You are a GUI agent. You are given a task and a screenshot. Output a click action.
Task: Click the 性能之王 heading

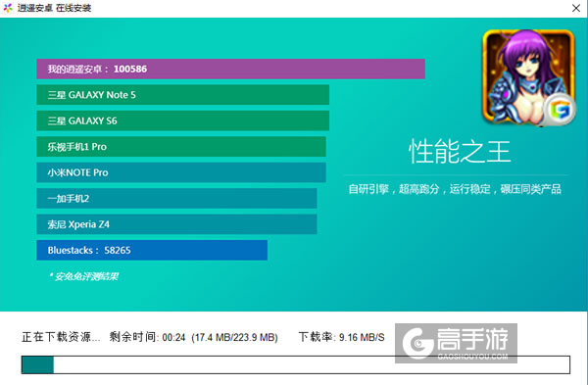(460, 152)
